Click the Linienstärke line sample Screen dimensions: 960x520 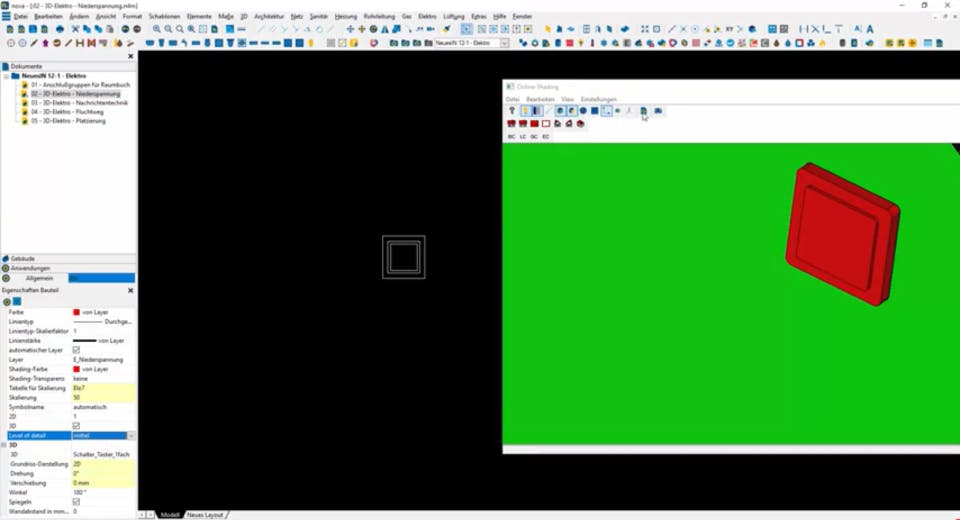tap(84, 341)
